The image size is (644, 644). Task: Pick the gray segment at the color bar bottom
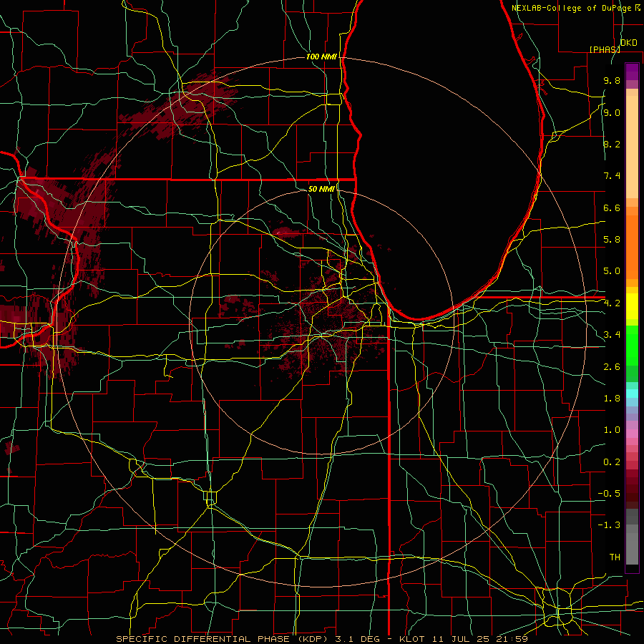point(632,550)
